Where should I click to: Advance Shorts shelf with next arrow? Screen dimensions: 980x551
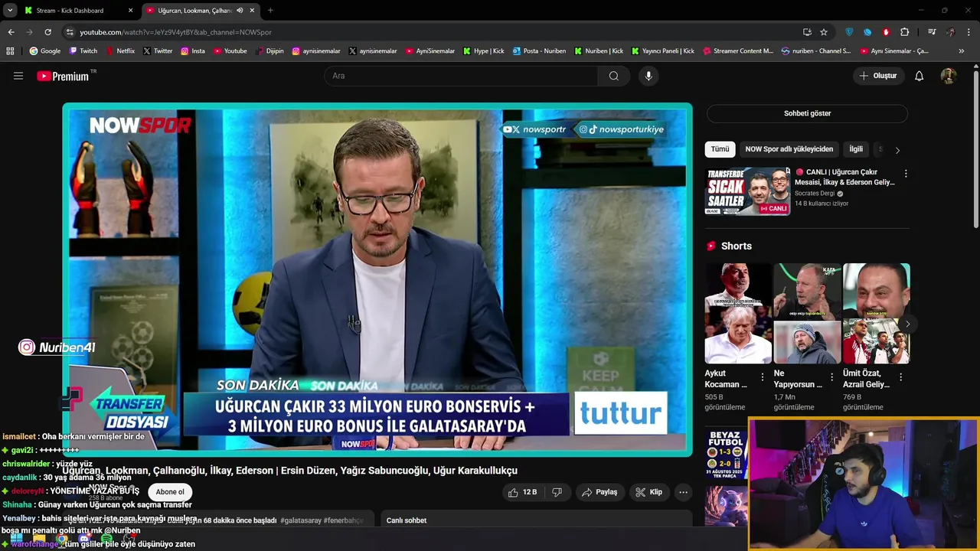tap(907, 324)
